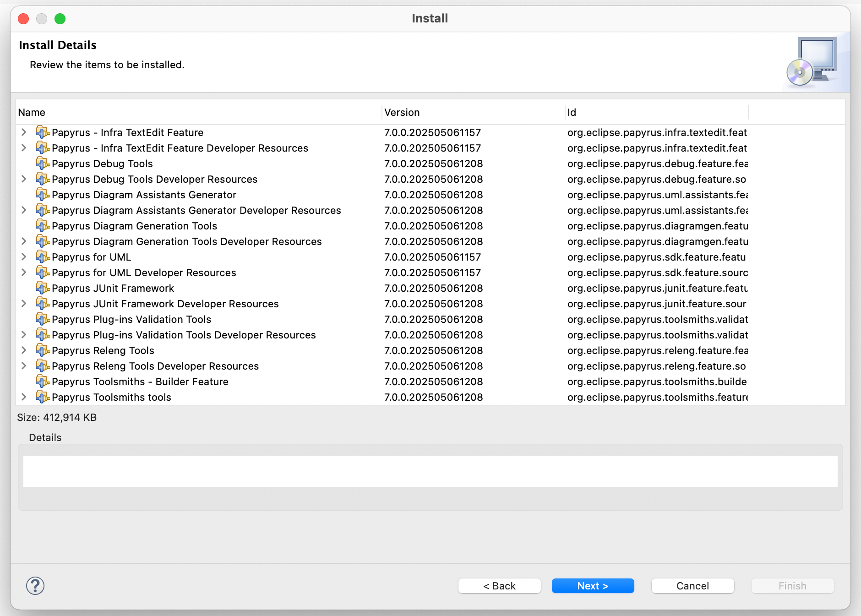861x616 pixels.
Task: Expand the Papyrus for UML row
Action: 24,257
